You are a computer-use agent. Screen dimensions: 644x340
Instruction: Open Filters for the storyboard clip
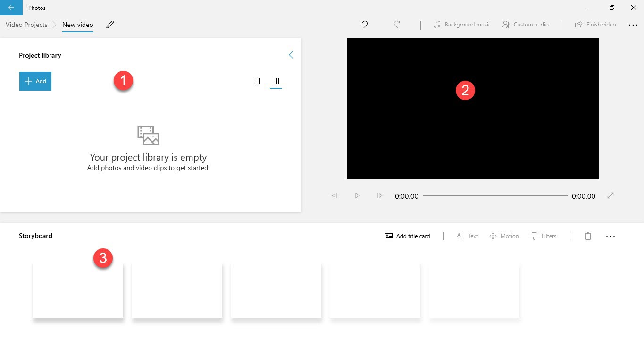[544, 236]
